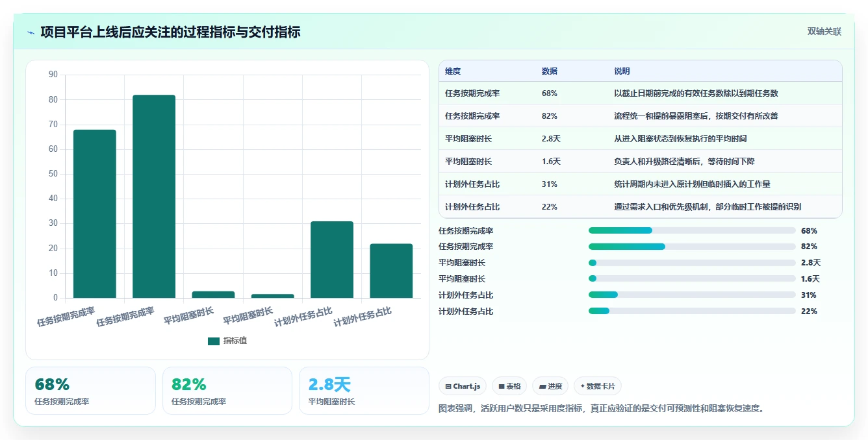Select the chart bar reaching 31
Viewport: 868px width, 440px height.
[x=332, y=260]
